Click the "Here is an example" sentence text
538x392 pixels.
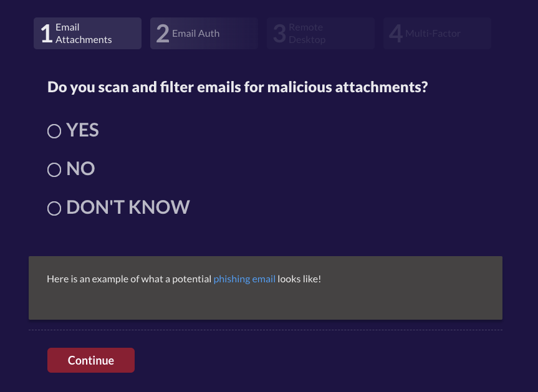pyautogui.click(x=129, y=279)
